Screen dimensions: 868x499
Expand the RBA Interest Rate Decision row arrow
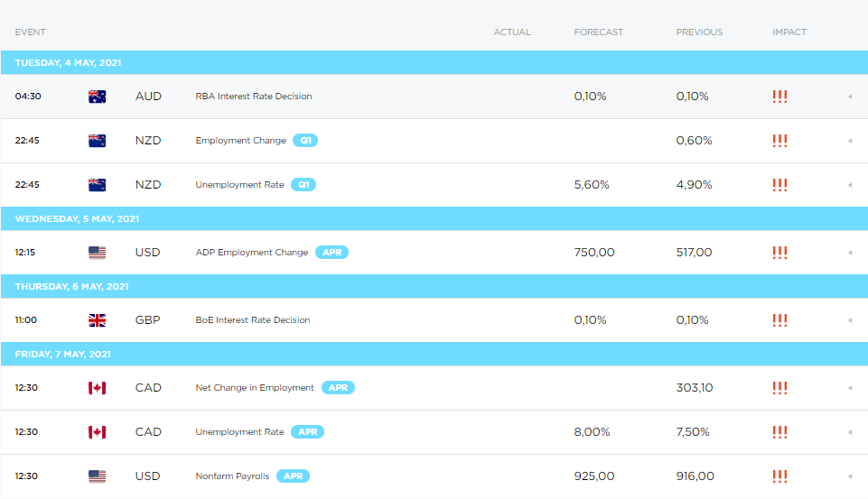point(849,97)
